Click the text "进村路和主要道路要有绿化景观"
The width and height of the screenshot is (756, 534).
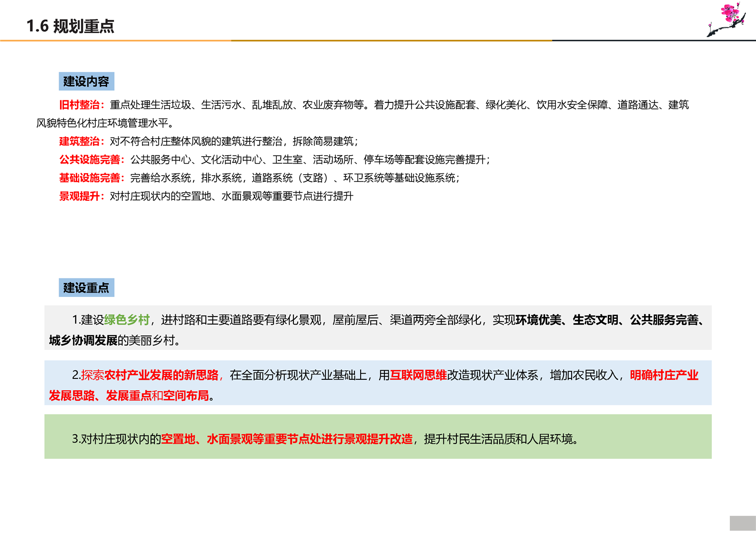click(241, 320)
